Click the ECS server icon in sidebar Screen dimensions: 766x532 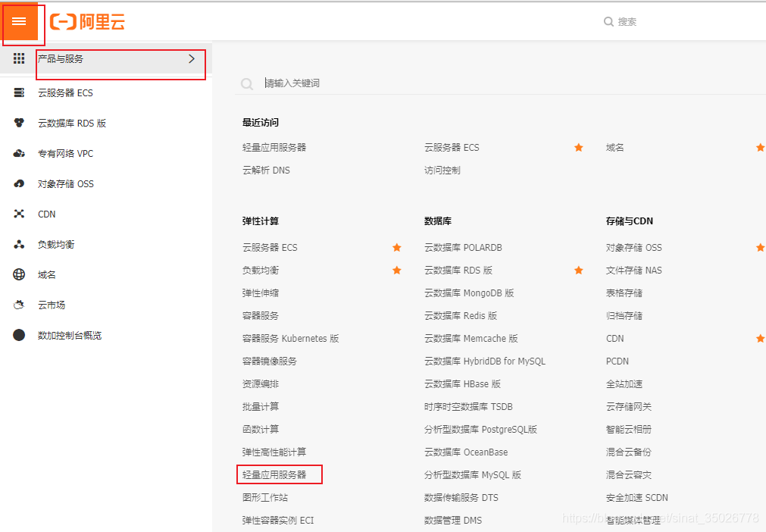pos(19,92)
